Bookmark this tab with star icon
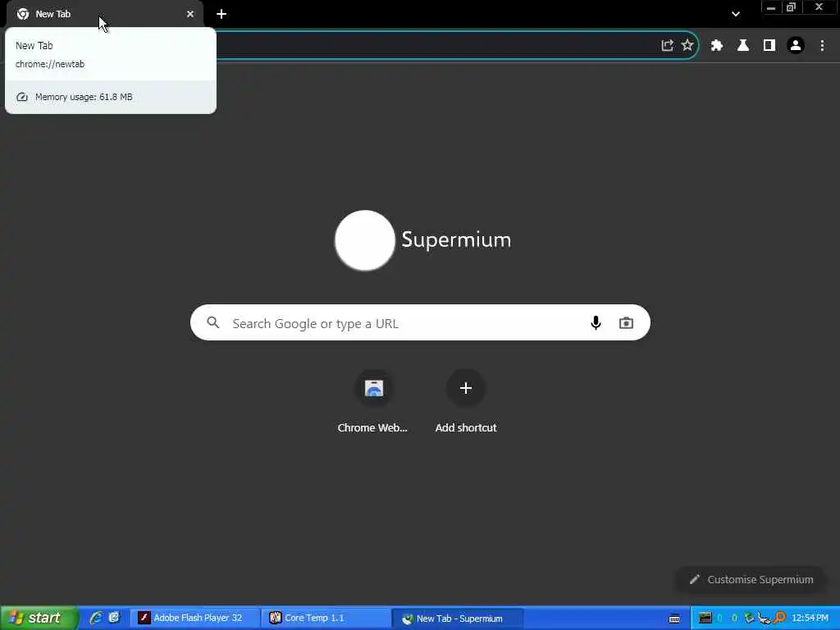This screenshot has width=840, height=630. pyautogui.click(x=687, y=45)
